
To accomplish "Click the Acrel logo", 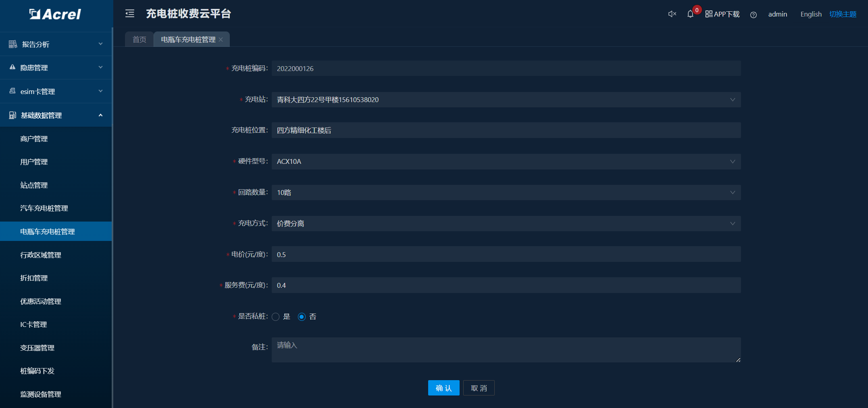I will tap(55, 14).
